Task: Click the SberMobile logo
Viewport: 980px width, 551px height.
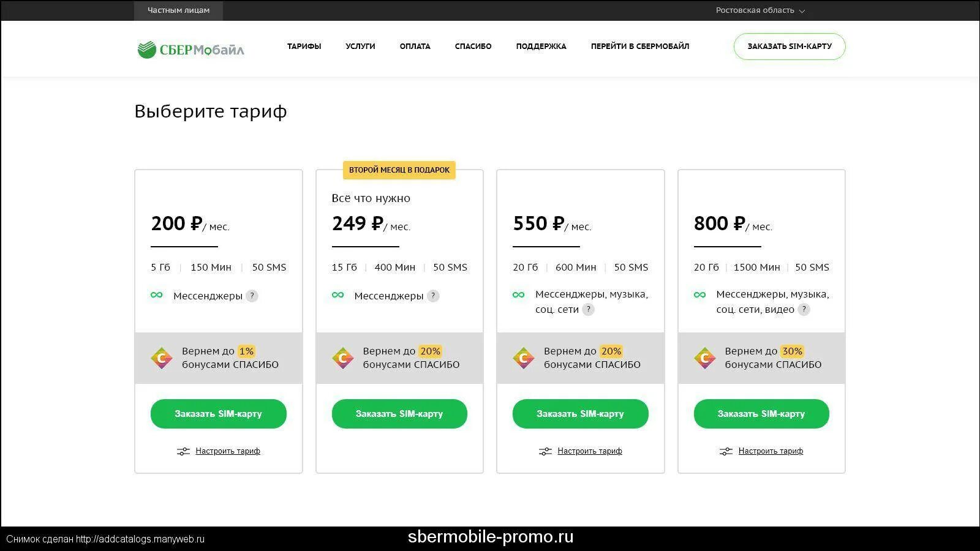Action: pyautogui.click(x=190, y=49)
